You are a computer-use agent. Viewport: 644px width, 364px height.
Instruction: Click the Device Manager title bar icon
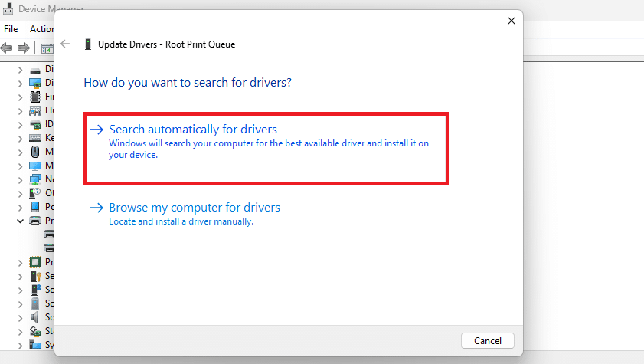(x=8, y=8)
